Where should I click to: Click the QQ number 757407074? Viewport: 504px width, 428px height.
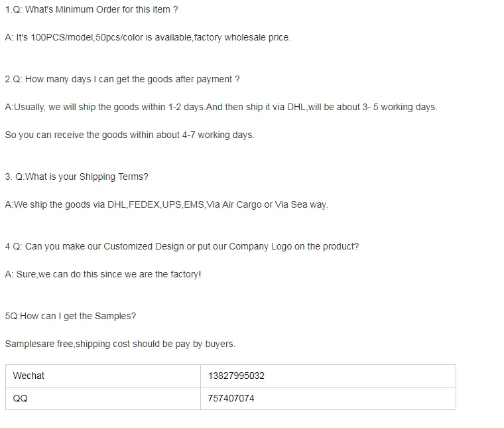click(231, 398)
